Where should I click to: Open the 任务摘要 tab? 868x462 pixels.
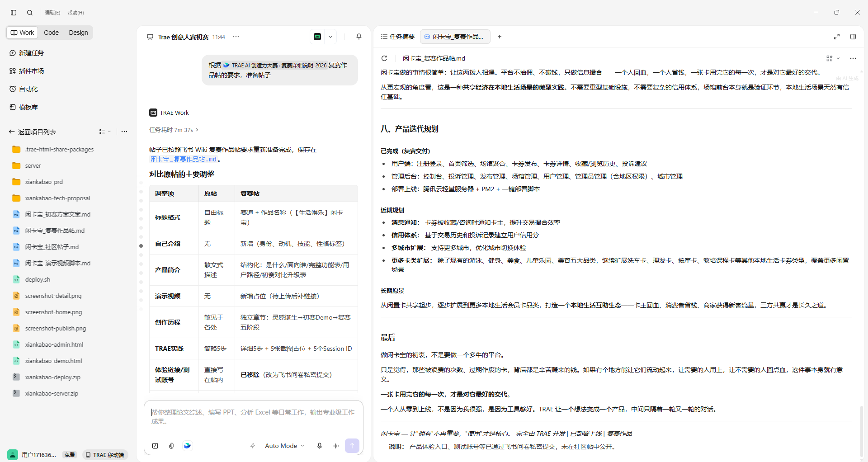tap(398, 37)
